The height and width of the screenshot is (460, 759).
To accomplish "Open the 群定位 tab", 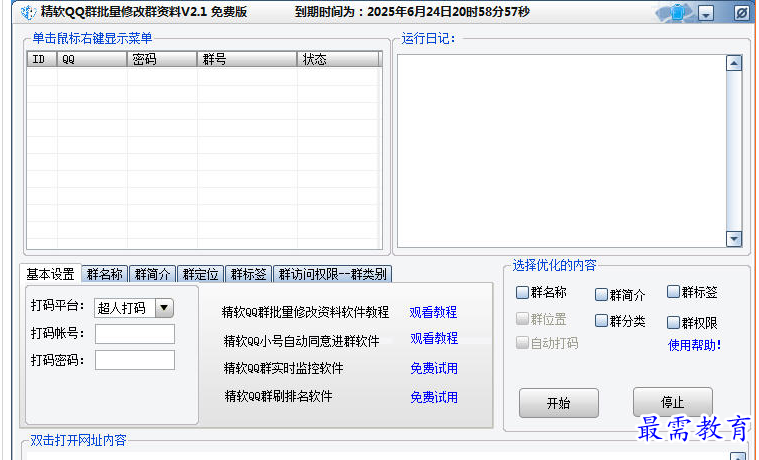I will click(200, 274).
